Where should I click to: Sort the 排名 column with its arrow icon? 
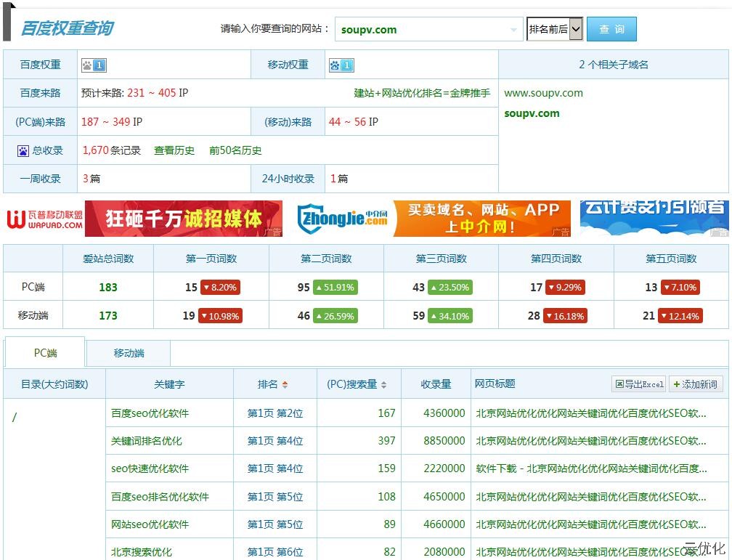(285, 384)
